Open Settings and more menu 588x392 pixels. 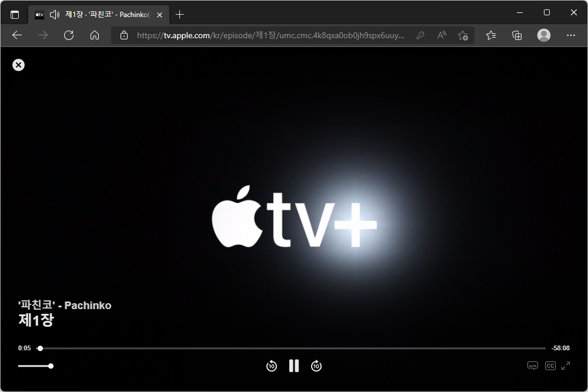(x=571, y=35)
